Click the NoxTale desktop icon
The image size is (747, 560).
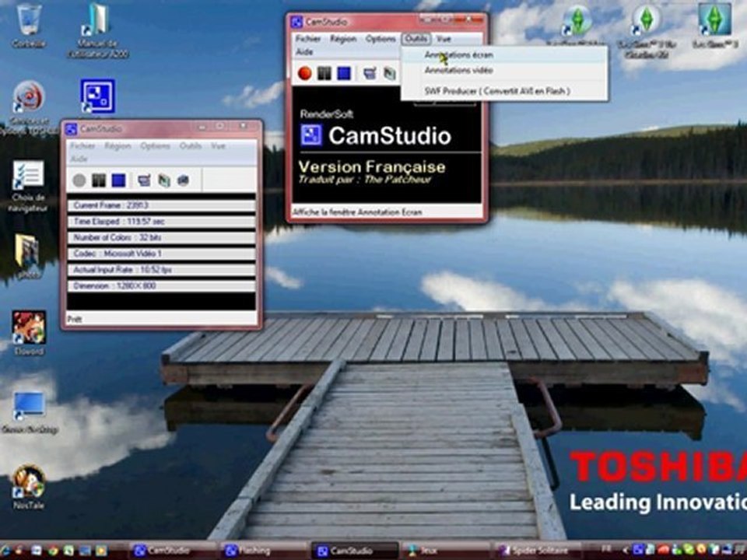point(29,487)
